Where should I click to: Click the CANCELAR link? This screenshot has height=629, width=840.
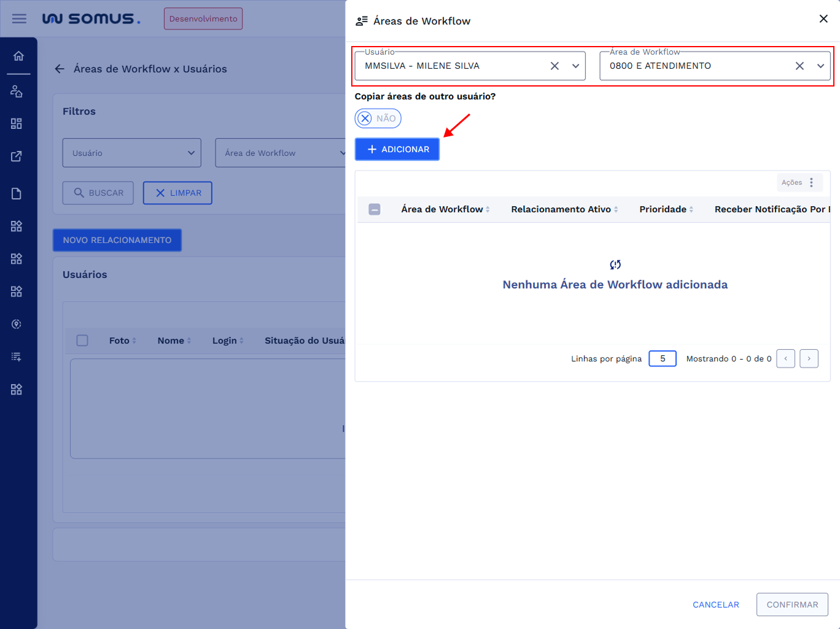(715, 604)
